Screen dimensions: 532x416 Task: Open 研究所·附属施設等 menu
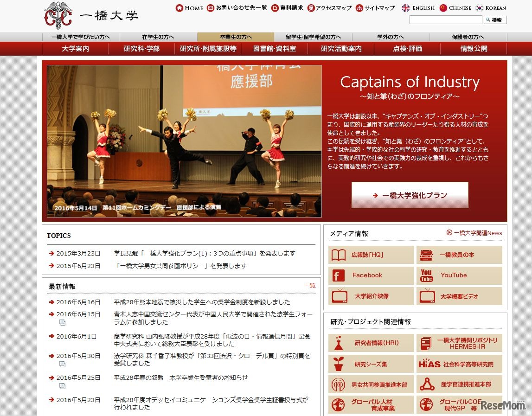(x=208, y=49)
